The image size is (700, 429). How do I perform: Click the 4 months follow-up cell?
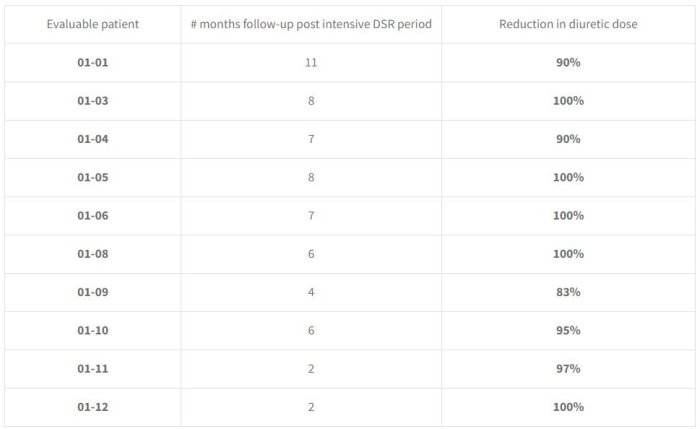(x=310, y=292)
